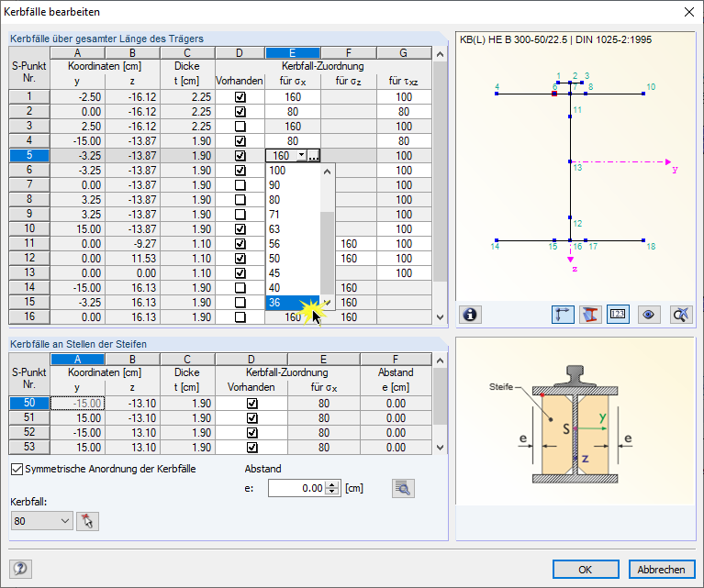This screenshot has height=588, width=704.
Task: Click the eye view icon
Action: [648, 315]
